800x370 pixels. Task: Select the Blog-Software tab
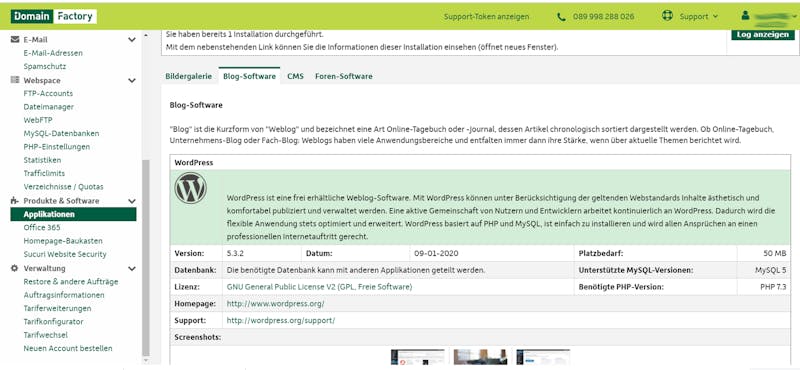click(x=249, y=76)
